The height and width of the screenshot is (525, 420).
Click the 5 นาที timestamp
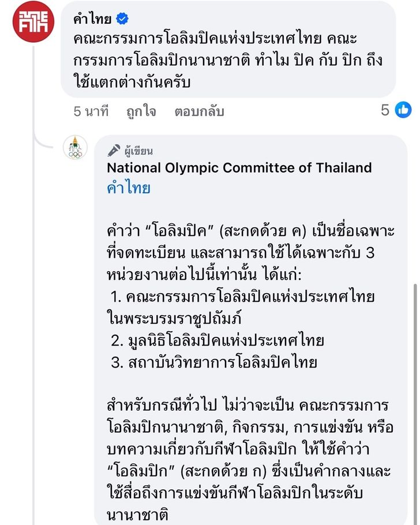91,111
